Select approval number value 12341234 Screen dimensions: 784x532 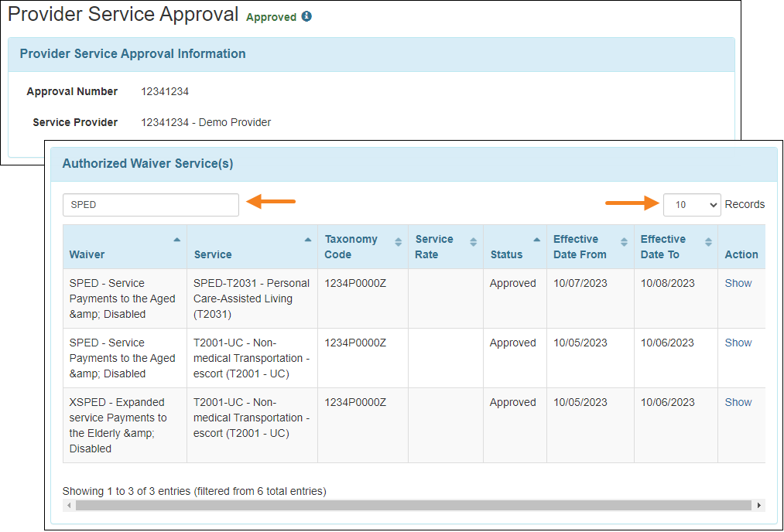point(165,91)
